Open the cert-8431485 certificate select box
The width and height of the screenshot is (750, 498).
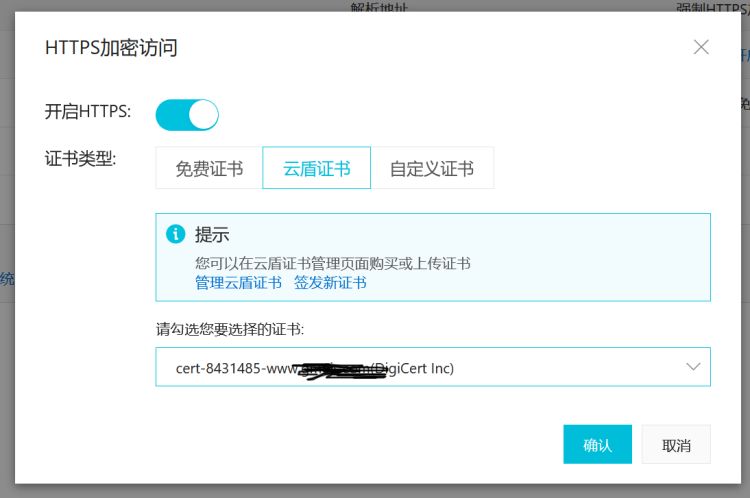click(433, 367)
